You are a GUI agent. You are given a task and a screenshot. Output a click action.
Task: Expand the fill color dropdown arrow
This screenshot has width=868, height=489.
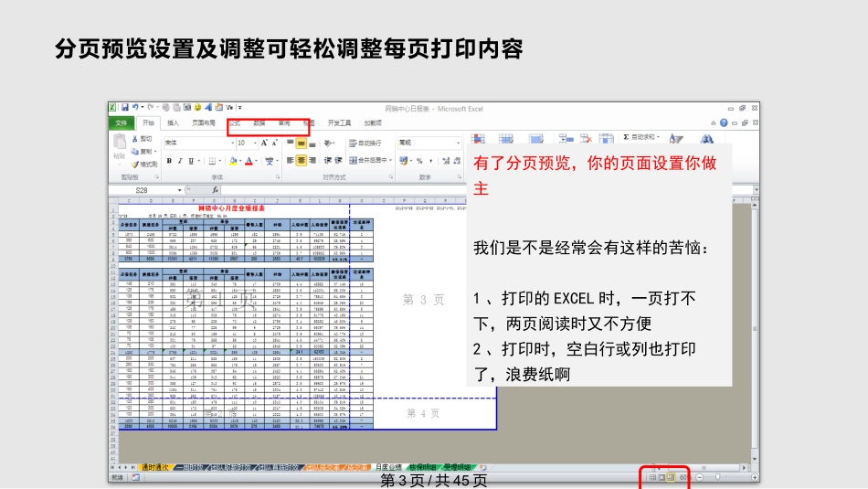pyautogui.click(x=240, y=161)
